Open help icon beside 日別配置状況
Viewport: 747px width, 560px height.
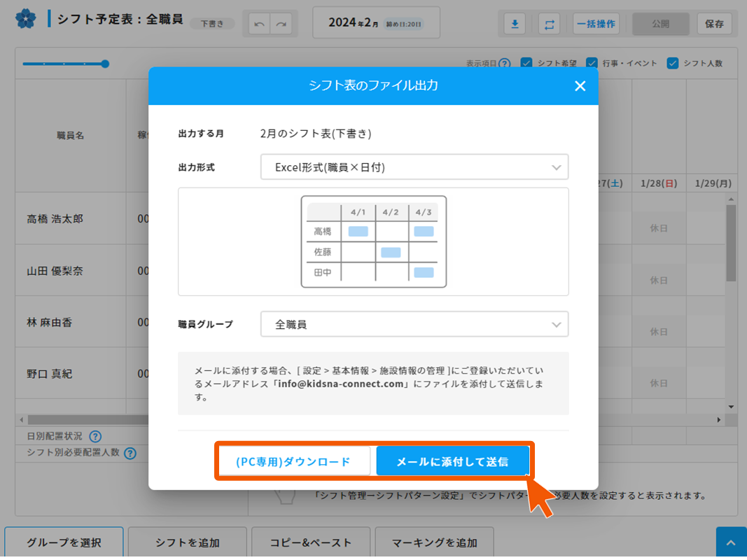95,437
